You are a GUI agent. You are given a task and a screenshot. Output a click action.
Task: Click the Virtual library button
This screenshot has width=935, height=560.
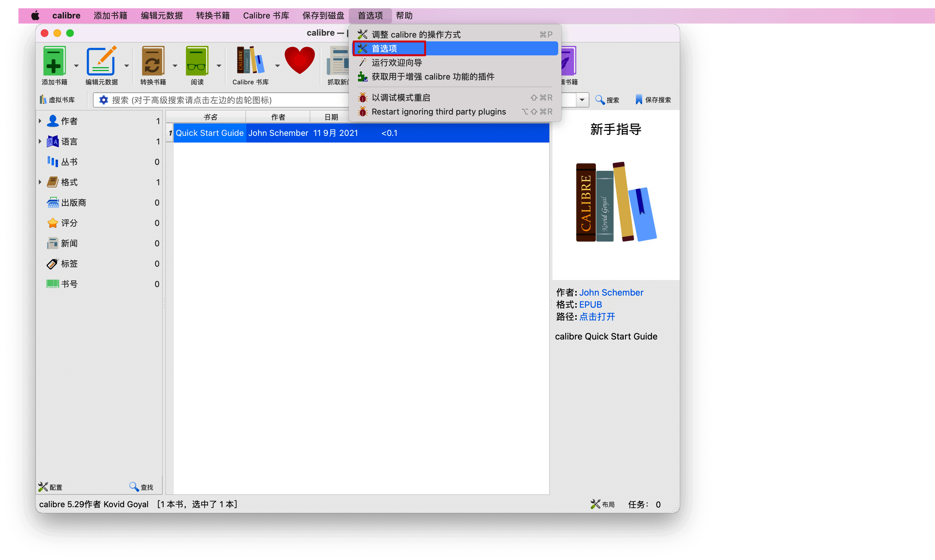(57, 100)
